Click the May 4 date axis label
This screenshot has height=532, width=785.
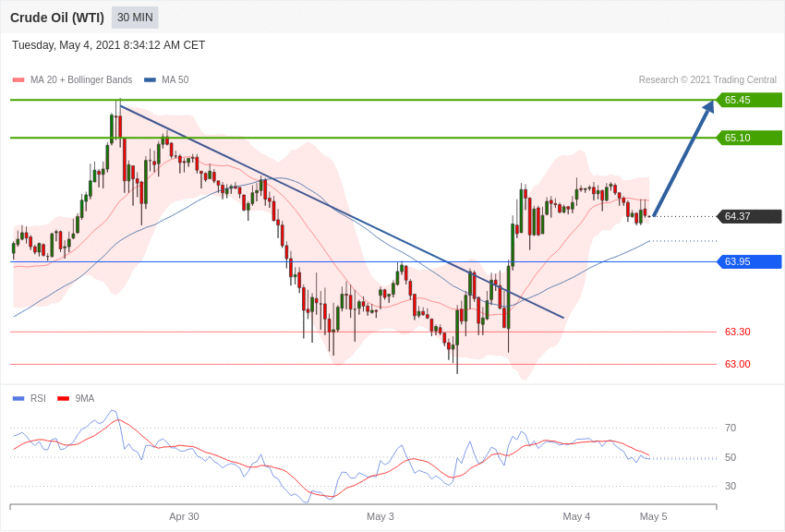click(576, 516)
